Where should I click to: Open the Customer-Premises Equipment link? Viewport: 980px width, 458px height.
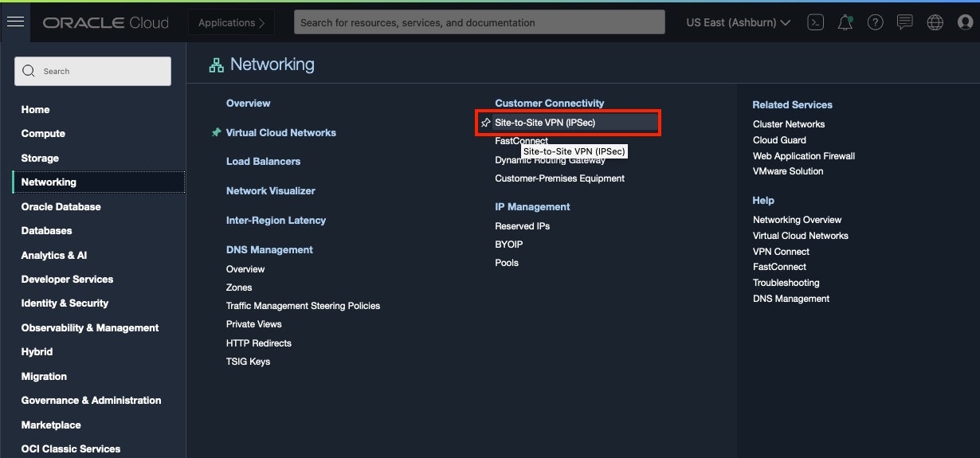559,178
